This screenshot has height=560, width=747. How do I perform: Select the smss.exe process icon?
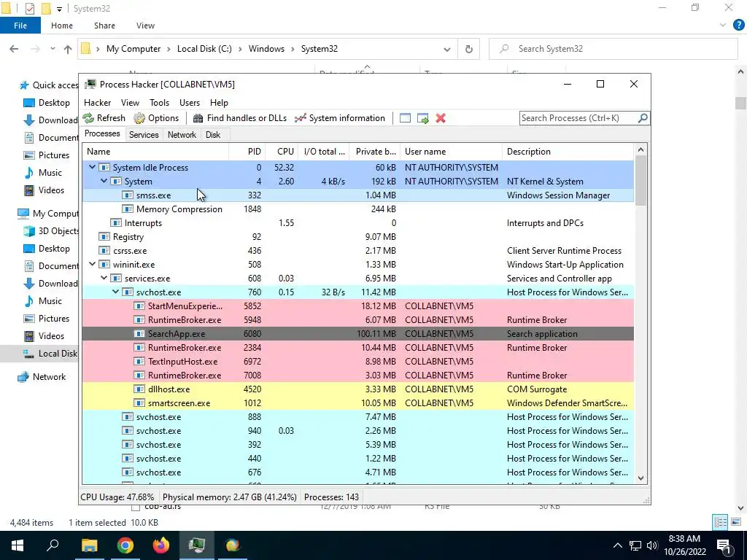pyautogui.click(x=127, y=195)
